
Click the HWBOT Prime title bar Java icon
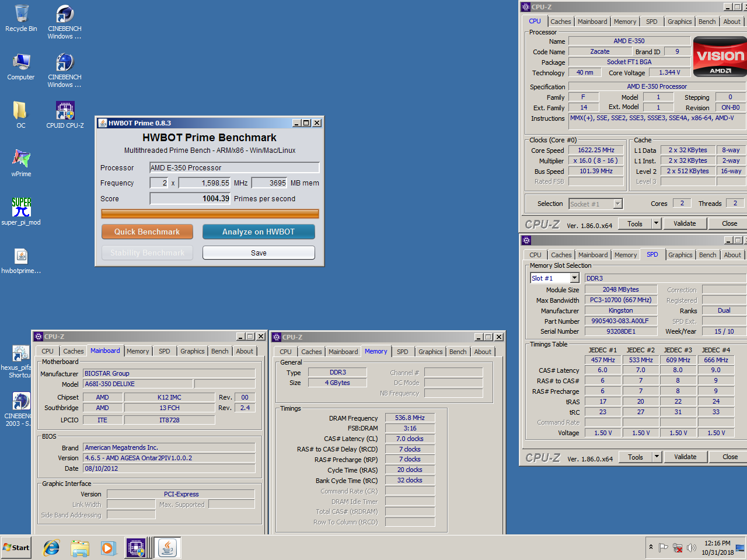pyautogui.click(x=103, y=123)
